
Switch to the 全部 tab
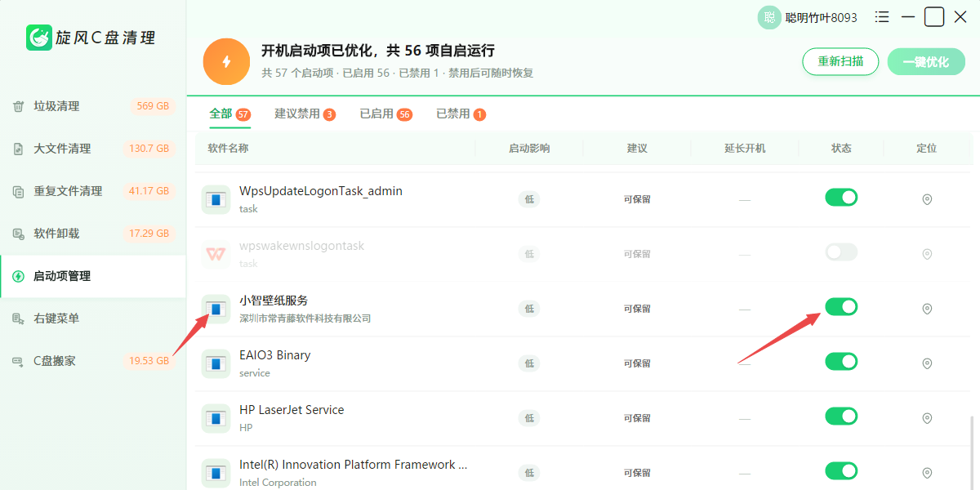click(229, 114)
